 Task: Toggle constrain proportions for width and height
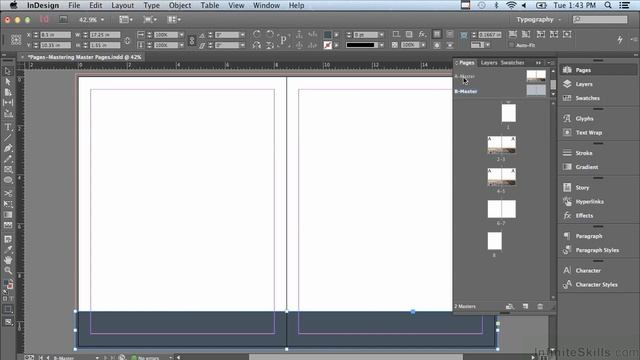(x=127, y=40)
